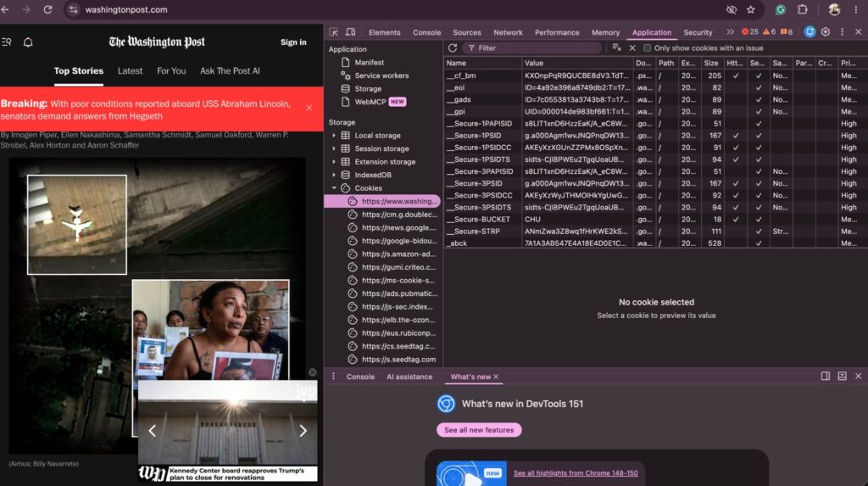Viewport: 868px width, 486px height.
Task: Click the aircraft satellite image thumbnail
Action: [77, 225]
